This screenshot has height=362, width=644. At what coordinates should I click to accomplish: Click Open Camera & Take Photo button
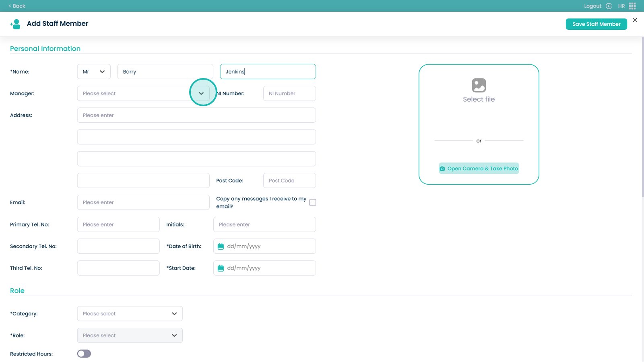[479, 169]
